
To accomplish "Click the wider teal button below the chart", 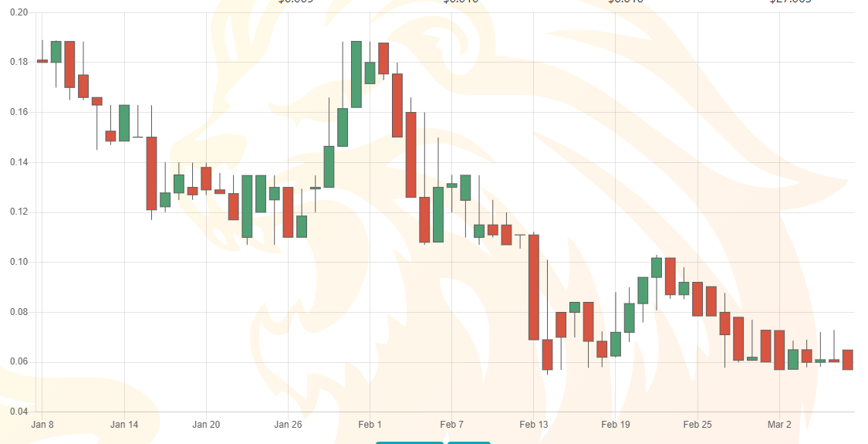I will tap(410, 442).
